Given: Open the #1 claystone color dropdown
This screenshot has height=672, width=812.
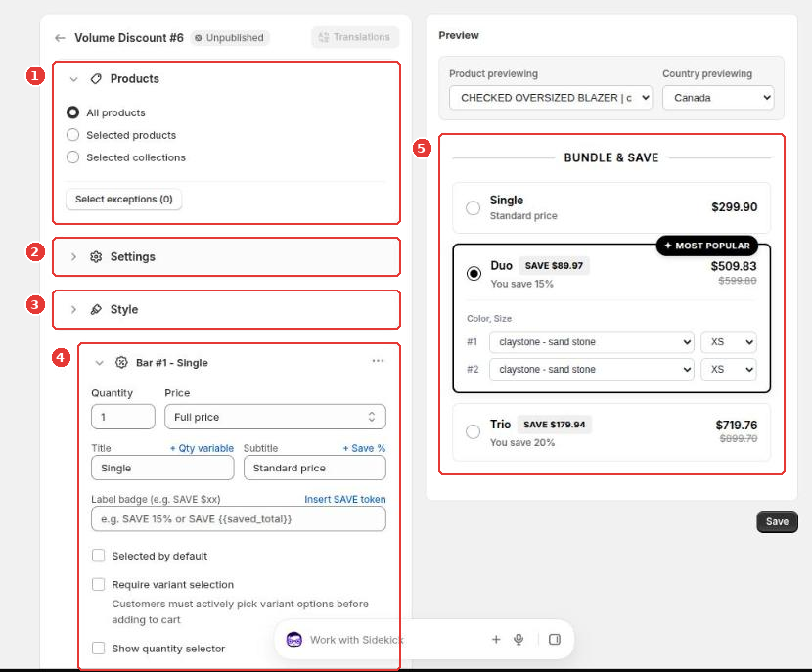Looking at the screenshot, I should (592, 342).
